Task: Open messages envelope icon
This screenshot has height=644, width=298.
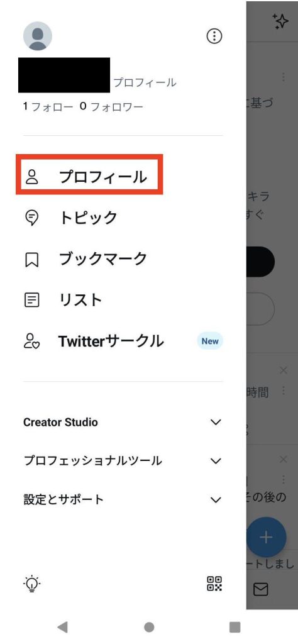Action: [261, 590]
